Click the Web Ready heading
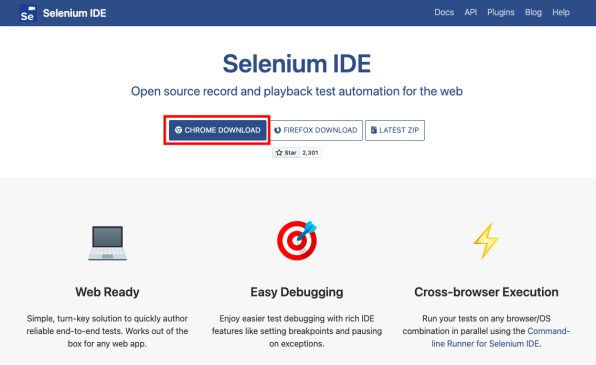Image resolution: width=596 pixels, height=365 pixels. pyautogui.click(x=107, y=292)
